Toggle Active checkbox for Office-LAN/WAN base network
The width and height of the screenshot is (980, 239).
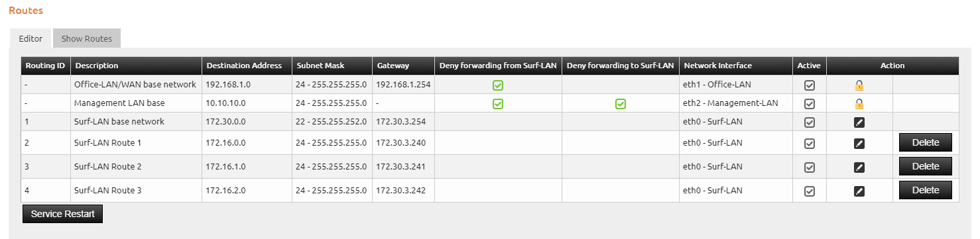pos(810,85)
